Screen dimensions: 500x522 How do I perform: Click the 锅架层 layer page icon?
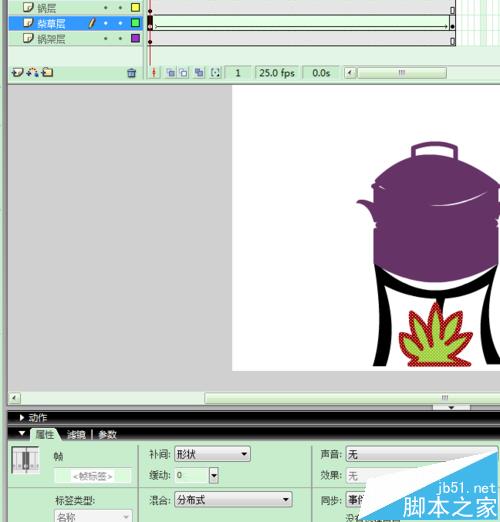[x=28, y=38]
